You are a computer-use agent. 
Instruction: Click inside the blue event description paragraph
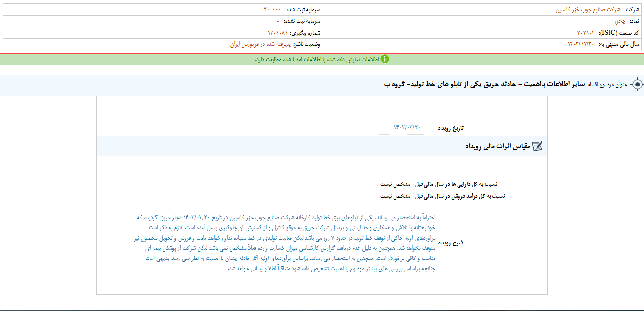(287, 243)
